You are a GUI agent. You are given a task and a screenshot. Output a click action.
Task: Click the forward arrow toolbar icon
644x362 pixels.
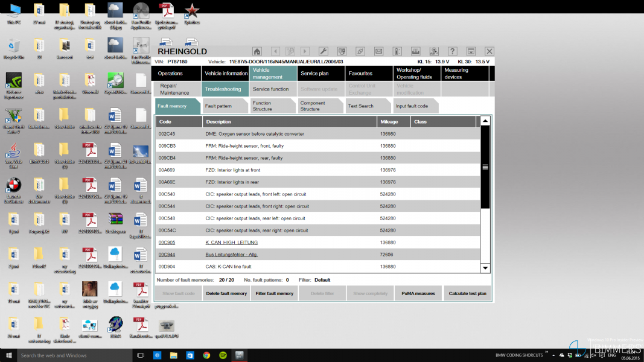305,51
